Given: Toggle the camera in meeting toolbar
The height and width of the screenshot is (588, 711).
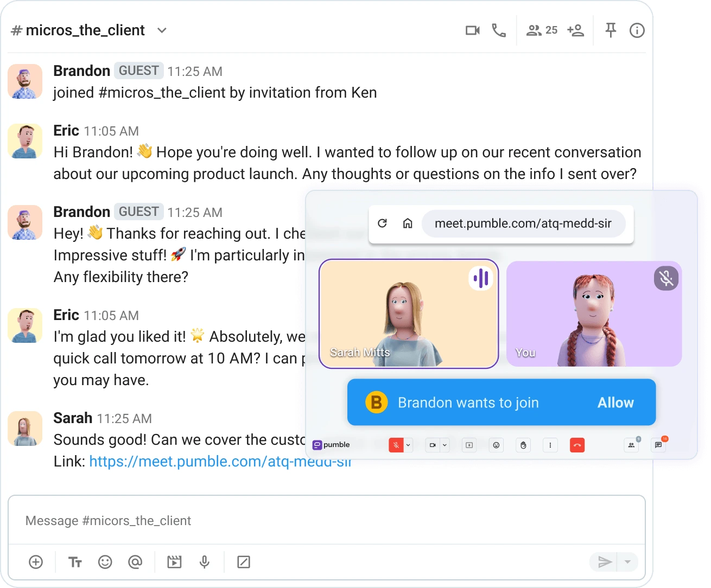Looking at the screenshot, I should (x=433, y=445).
